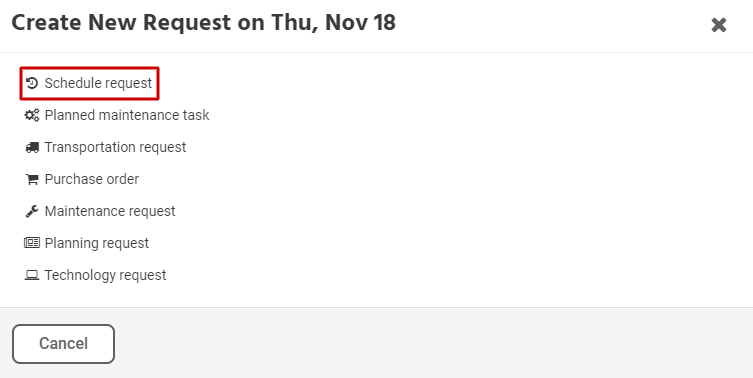
Task: Select the Technology request text link
Action: [x=105, y=275]
